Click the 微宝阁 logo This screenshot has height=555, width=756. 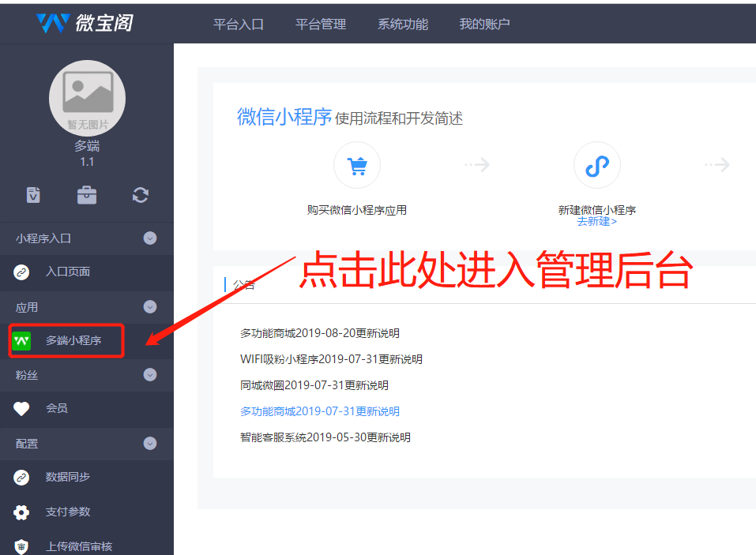[85, 23]
